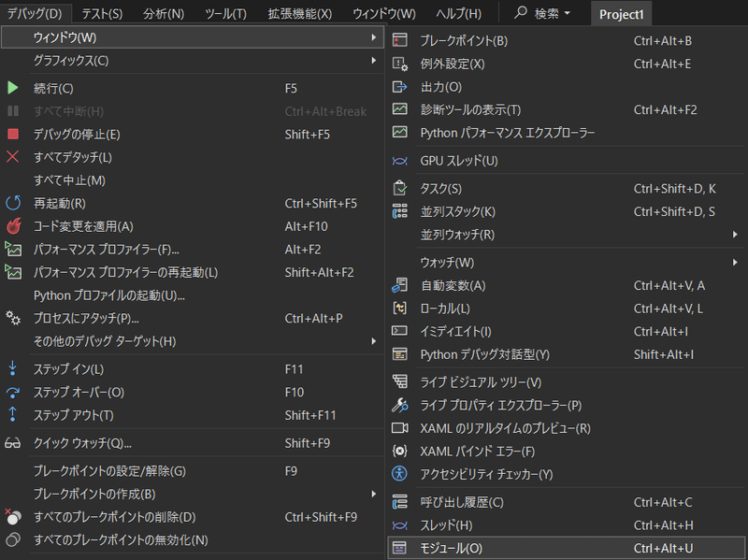Click the Immediate (イミディエイト) window icon
748x560 pixels.
(x=399, y=331)
